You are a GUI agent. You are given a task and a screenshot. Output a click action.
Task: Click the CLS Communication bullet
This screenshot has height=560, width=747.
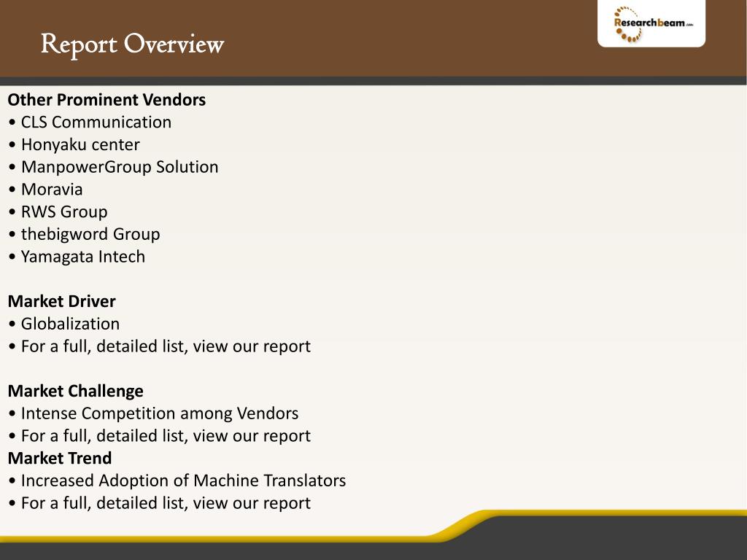click(x=90, y=122)
